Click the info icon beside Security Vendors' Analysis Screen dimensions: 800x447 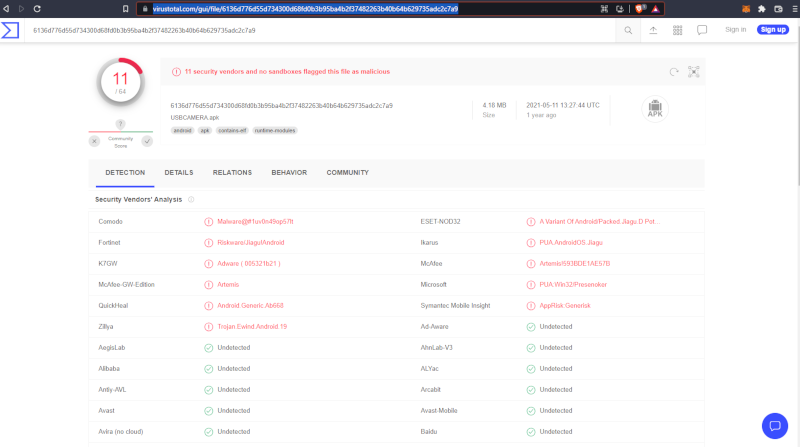191,199
